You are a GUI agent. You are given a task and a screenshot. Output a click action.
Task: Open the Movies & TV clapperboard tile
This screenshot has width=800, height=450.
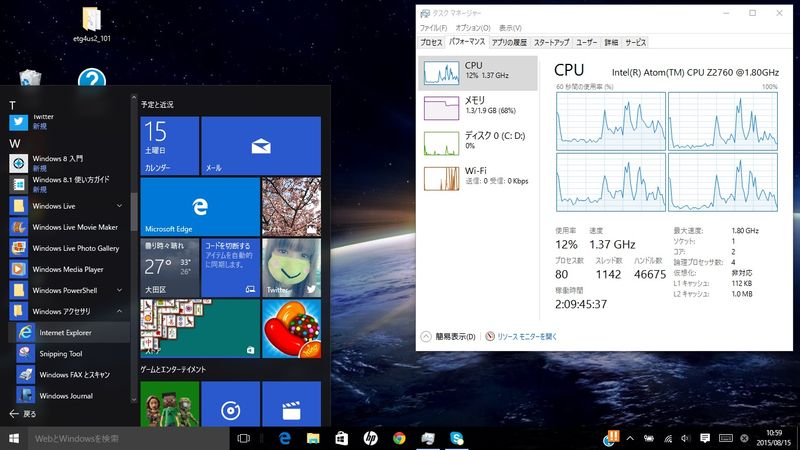coord(291,404)
